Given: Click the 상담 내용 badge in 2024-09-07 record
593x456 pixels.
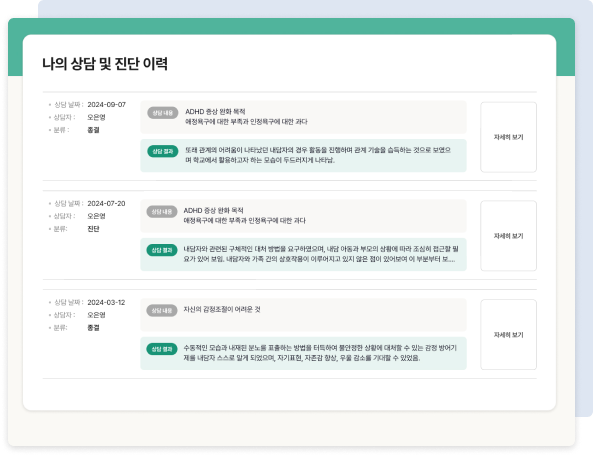Looking at the screenshot, I should click(x=163, y=113).
